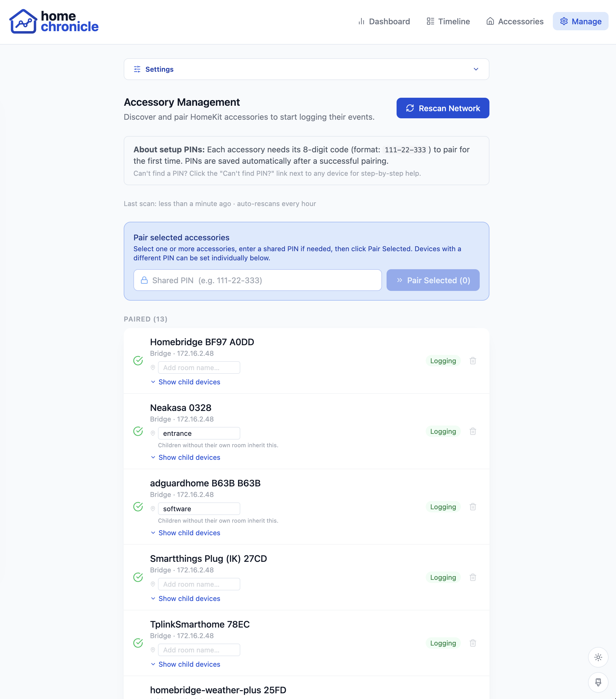616x699 pixels.
Task: Remove Neakasa 0328 using its trash icon
Action: tap(473, 431)
